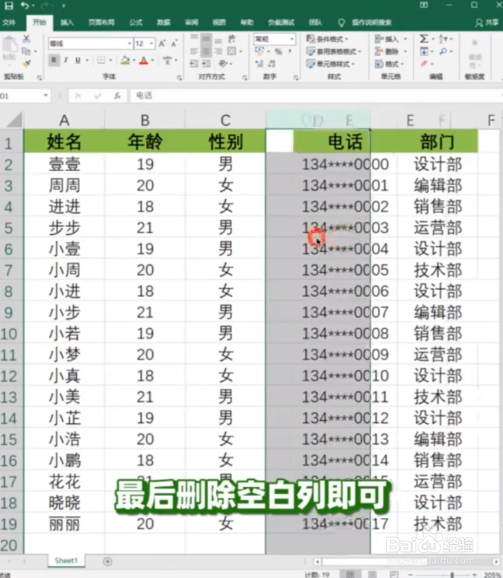Switch to the Formulas ribbon tab

136,22
